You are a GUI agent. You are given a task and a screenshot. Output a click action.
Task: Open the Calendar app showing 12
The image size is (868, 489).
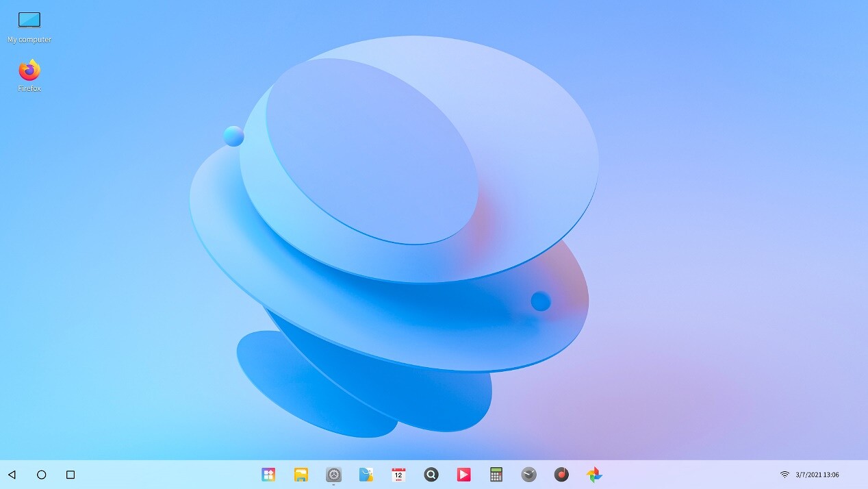pyautogui.click(x=398, y=475)
